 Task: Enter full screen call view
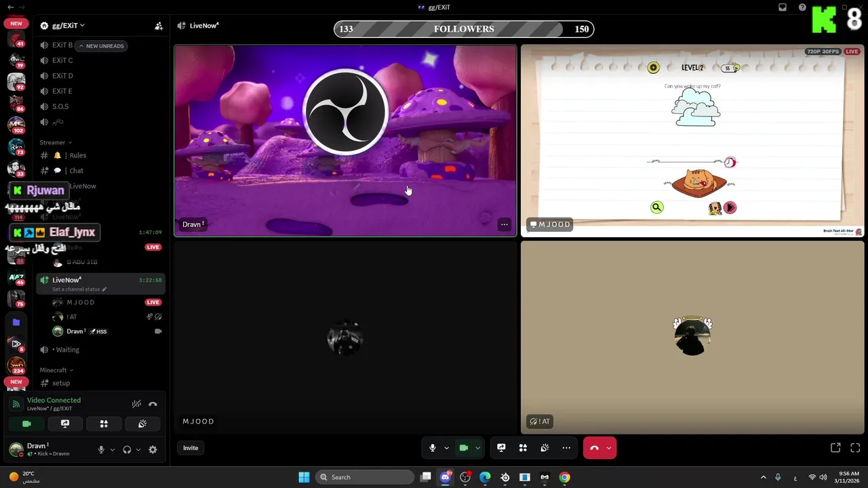[x=855, y=448]
